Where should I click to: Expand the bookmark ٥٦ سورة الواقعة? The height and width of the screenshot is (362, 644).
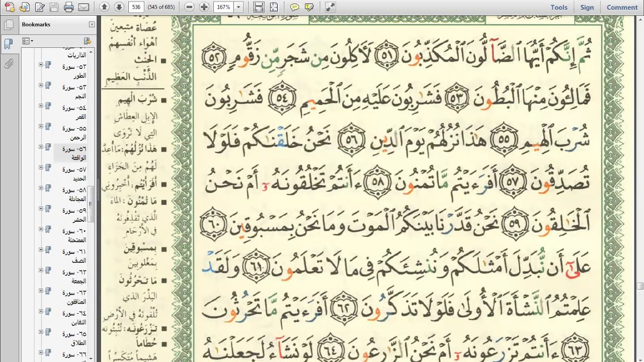point(41,147)
